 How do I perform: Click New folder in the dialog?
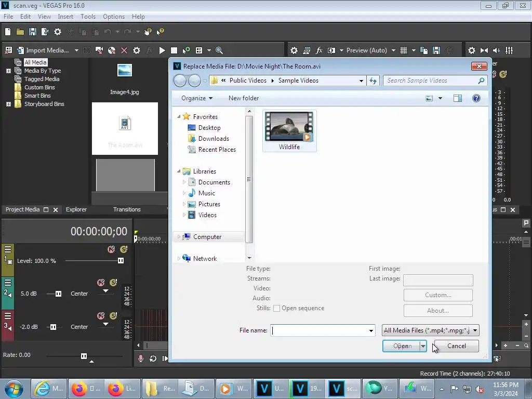[244, 98]
